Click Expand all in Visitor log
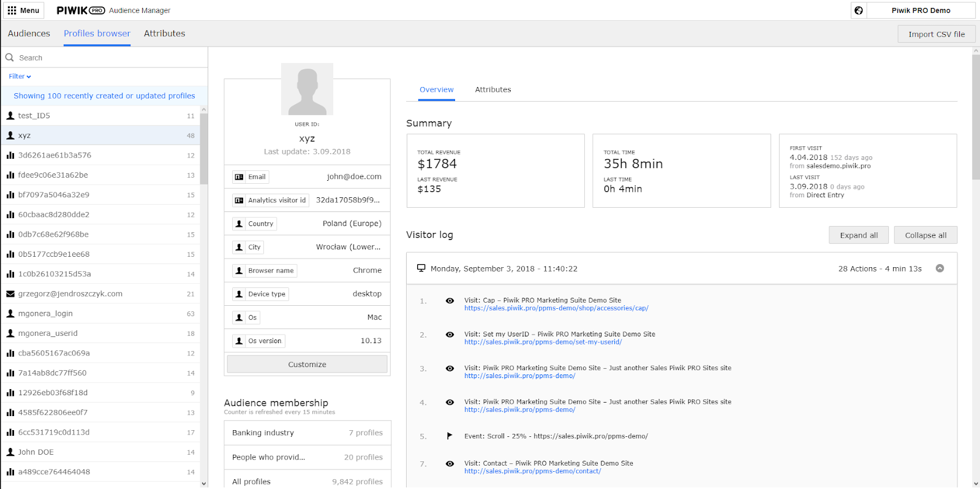980x489 pixels. pos(859,235)
